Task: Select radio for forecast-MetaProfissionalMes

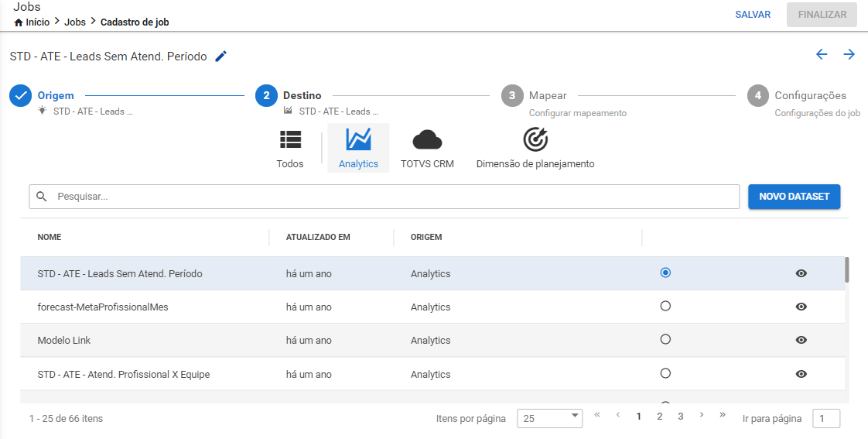Action: point(665,306)
